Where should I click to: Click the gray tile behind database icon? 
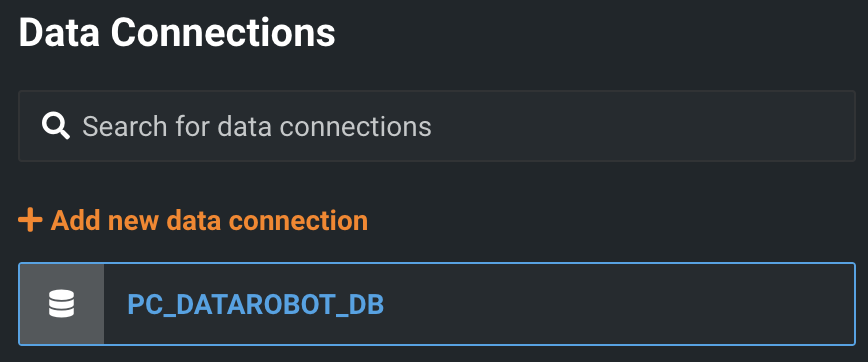point(61,304)
